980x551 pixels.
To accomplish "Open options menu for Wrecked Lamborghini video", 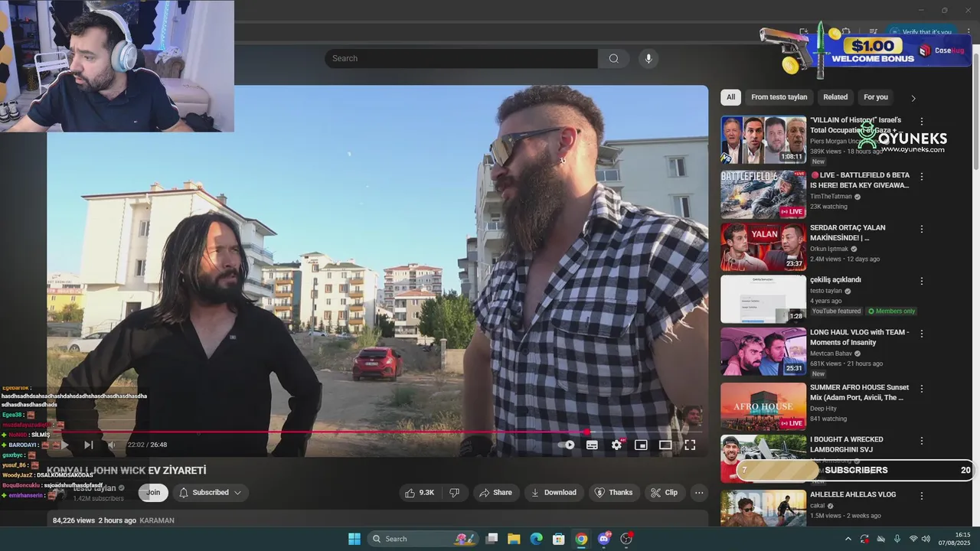I will point(922,441).
